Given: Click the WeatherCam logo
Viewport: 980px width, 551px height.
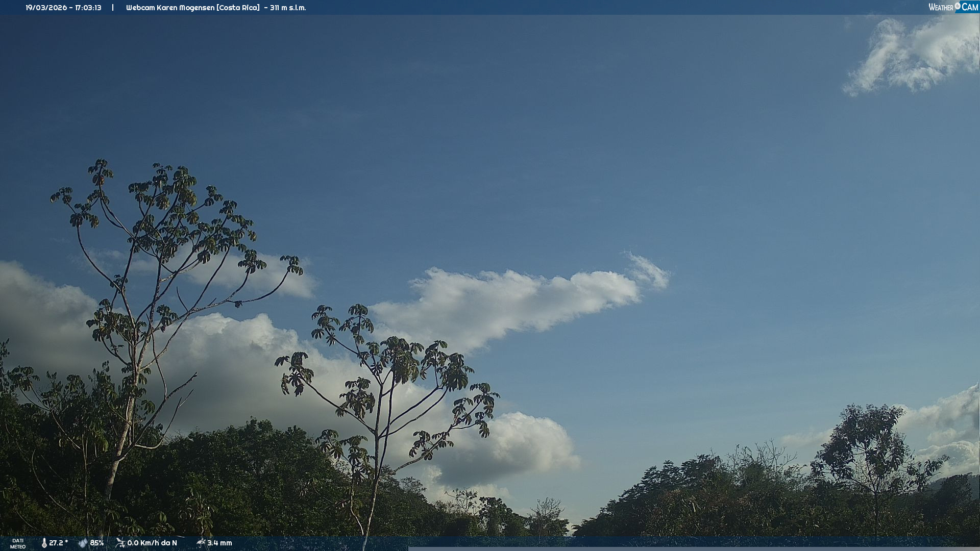Looking at the screenshot, I should point(953,7).
